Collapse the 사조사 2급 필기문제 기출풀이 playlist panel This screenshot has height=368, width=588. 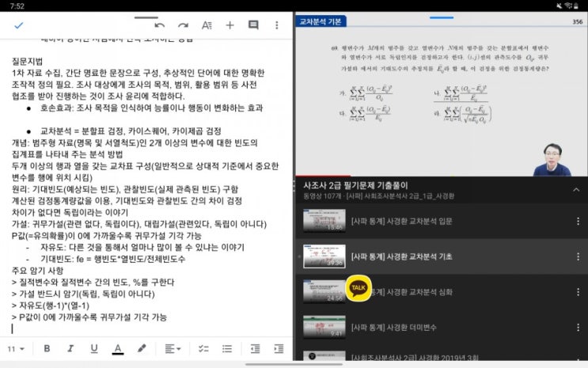pos(576,190)
